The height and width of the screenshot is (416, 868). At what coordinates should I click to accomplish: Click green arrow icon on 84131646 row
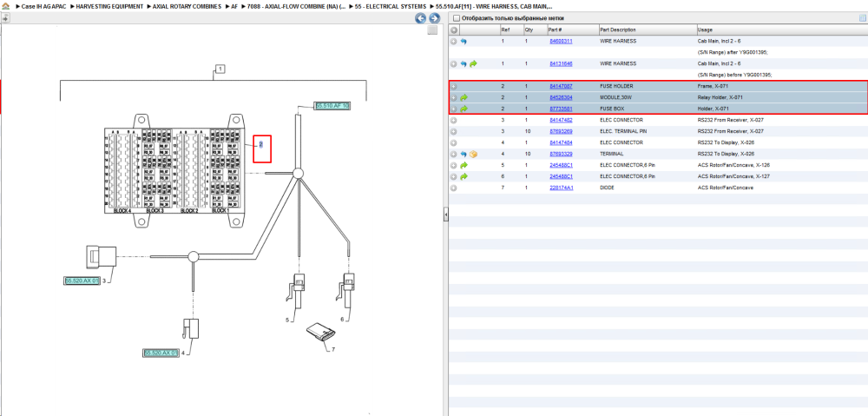pos(473,64)
